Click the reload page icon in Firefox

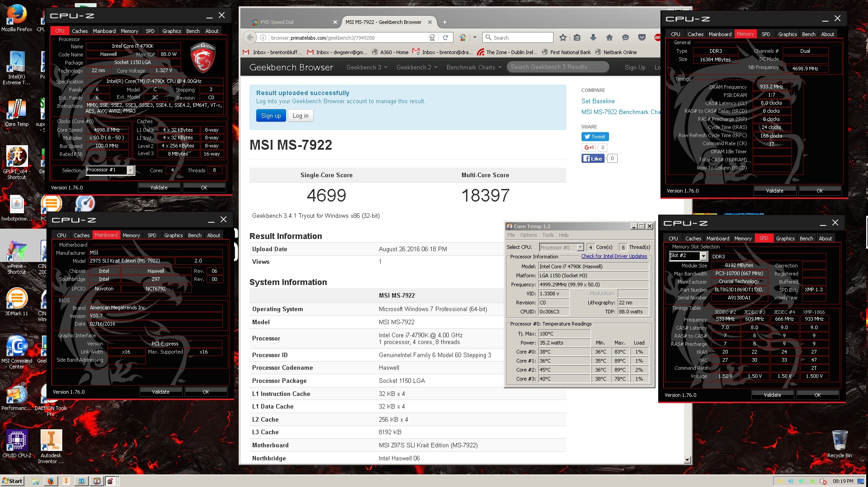pos(445,37)
